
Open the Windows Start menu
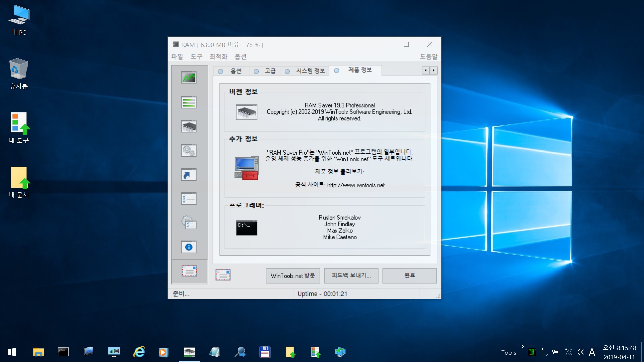[12, 352]
